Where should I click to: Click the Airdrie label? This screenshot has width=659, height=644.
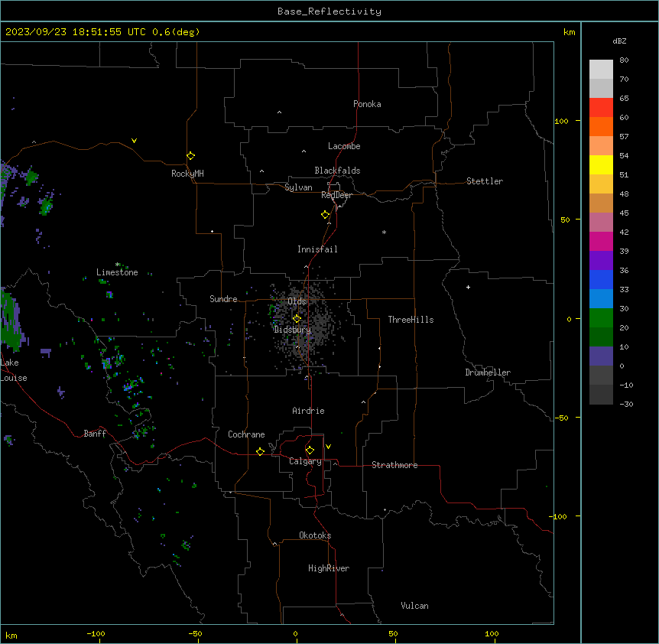[x=308, y=411]
